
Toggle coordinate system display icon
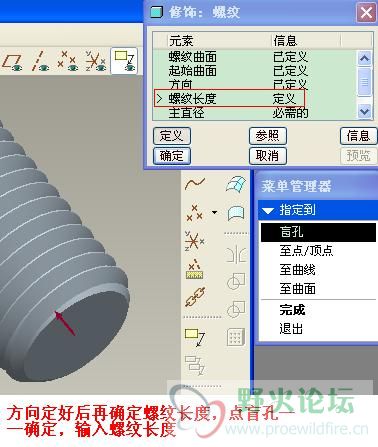96,62
